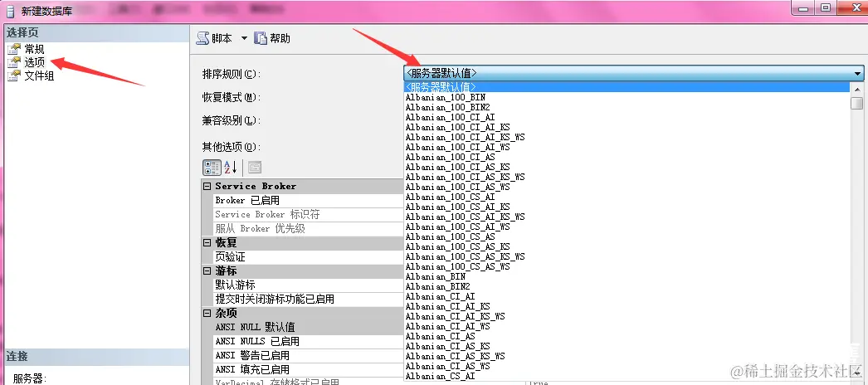Screen dimensions: 868x385
Task: Select the 服从 Broker 优先级 row
Action: [x=309, y=228]
